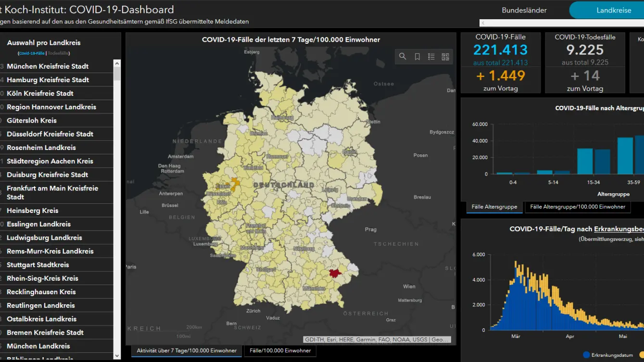The width and height of the screenshot is (644, 362).
Task: Click the list scroll-up arrow
Action: [x=117, y=63]
